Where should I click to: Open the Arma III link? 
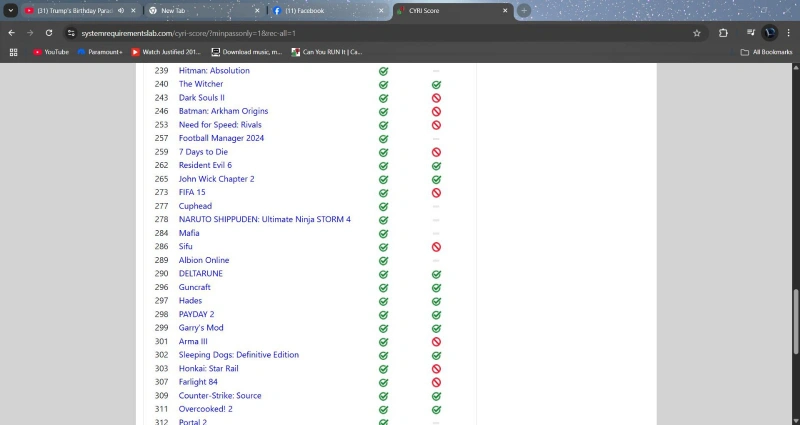pyautogui.click(x=193, y=341)
